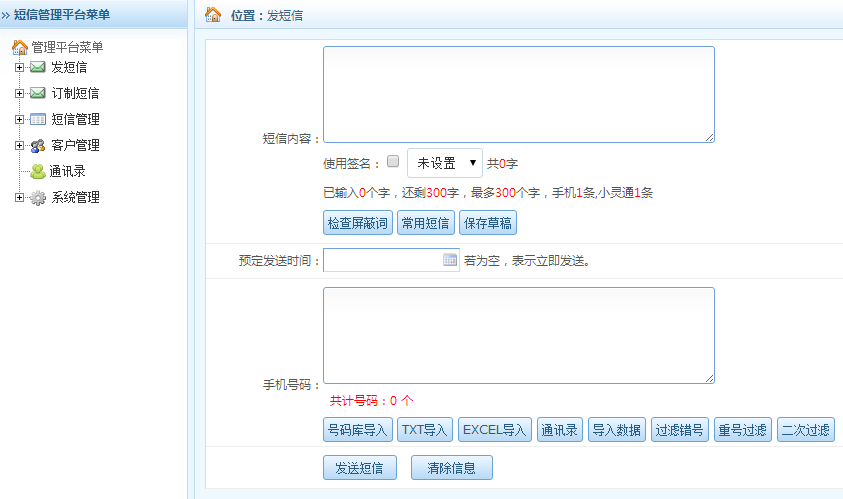Expand the 订制短信 tree node
The height and width of the screenshot is (499, 843).
point(19,93)
